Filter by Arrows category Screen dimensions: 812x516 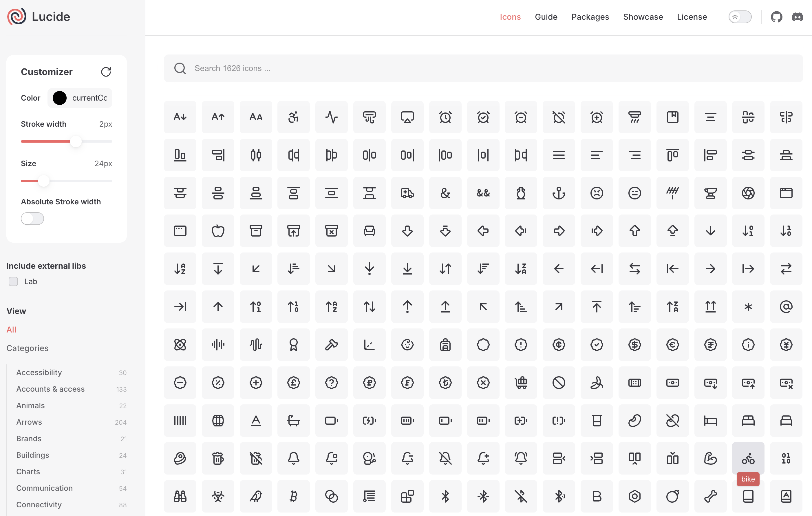[29, 422]
